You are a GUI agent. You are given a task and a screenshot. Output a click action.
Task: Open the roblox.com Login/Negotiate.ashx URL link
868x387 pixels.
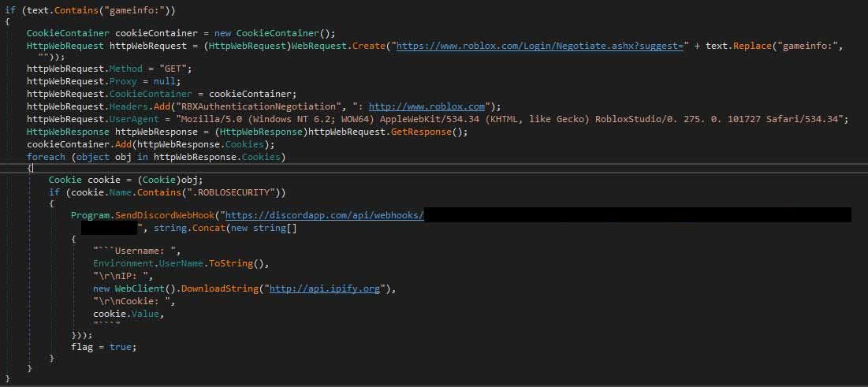[540, 46]
